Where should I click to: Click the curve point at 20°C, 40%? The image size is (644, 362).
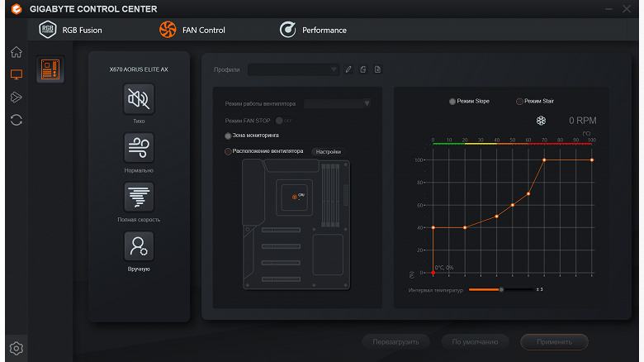(465, 227)
